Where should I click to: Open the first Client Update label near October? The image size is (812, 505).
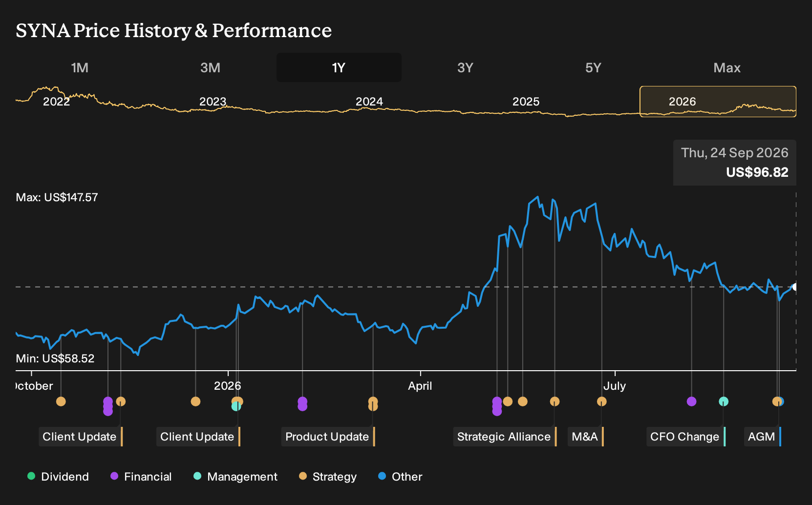coord(80,437)
